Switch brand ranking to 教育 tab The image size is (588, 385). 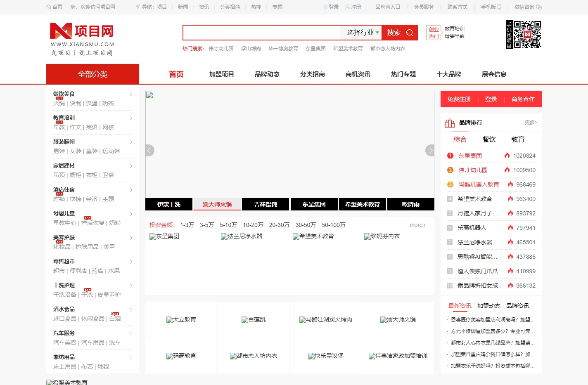tap(518, 139)
